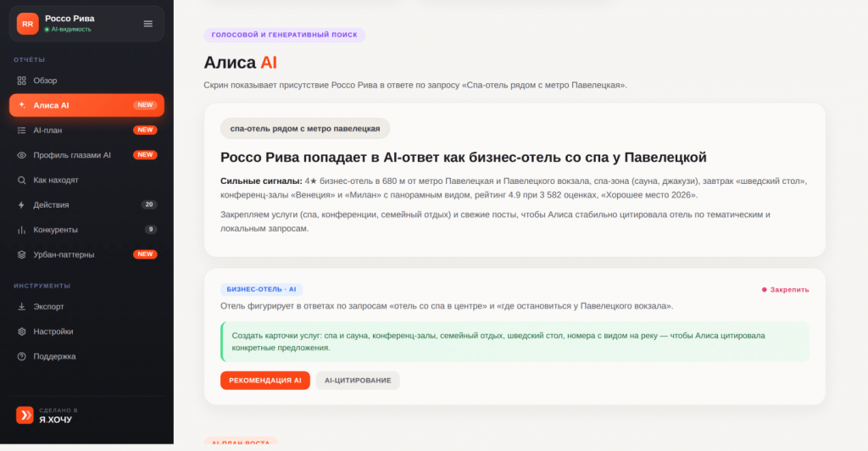The image size is (868, 451).
Task: Click the ГОЛОСОВОЙ И ГЕНЕРАТИВНЫЙ ПОИСК badge
Action: pos(285,35)
